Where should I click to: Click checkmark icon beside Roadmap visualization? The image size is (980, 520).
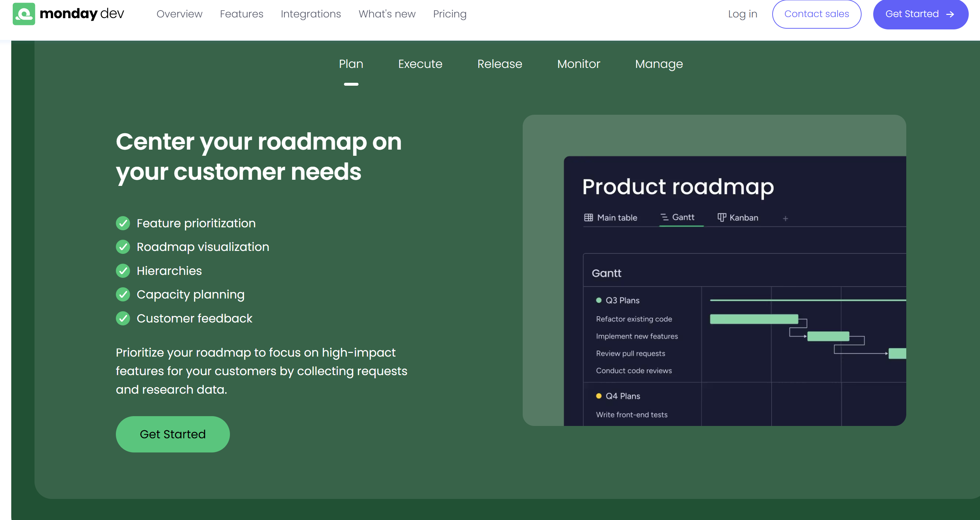pos(123,247)
